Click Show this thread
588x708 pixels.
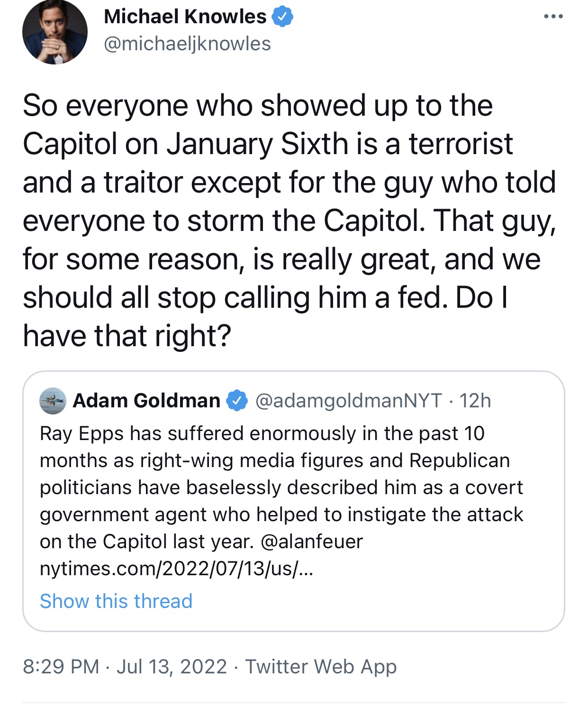[x=116, y=601]
